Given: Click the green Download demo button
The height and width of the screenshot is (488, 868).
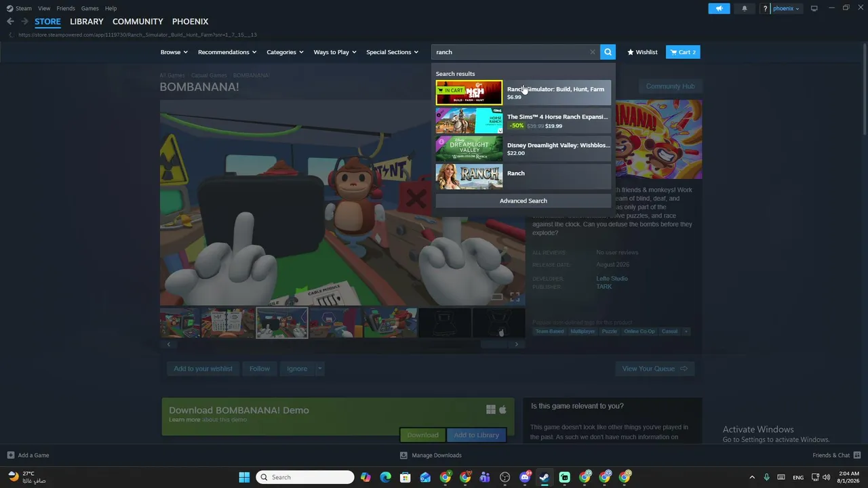Looking at the screenshot, I should (x=422, y=435).
